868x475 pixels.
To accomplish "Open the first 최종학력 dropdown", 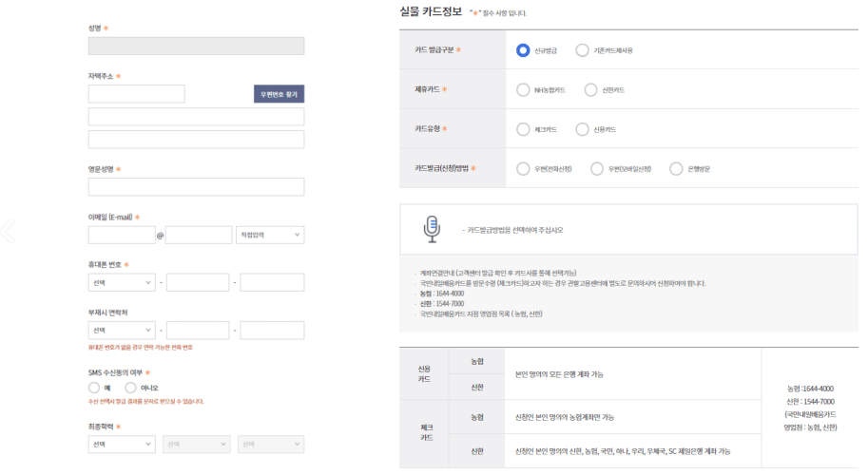I will [122, 444].
